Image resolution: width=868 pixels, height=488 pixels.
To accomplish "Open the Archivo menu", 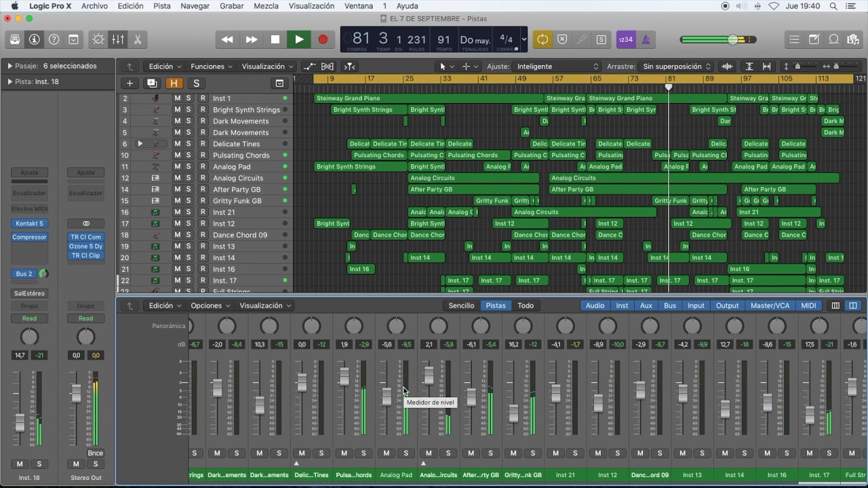I will click(94, 6).
